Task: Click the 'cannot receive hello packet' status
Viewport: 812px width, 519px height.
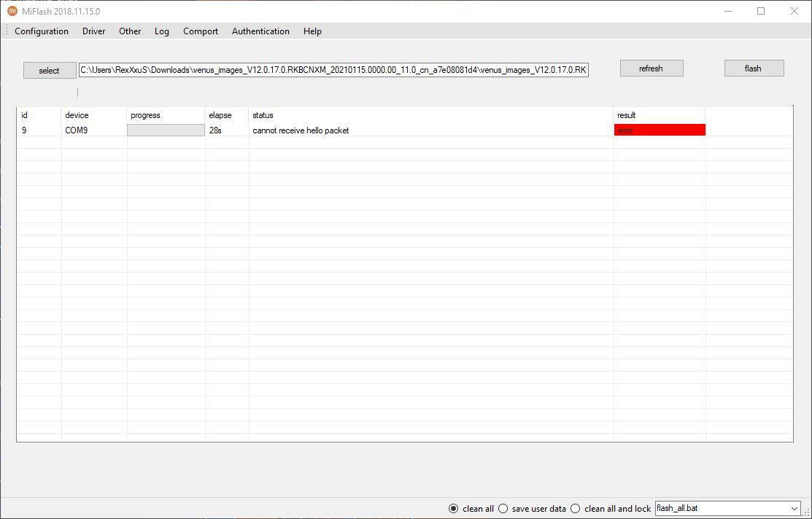Action: pyautogui.click(x=301, y=130)
